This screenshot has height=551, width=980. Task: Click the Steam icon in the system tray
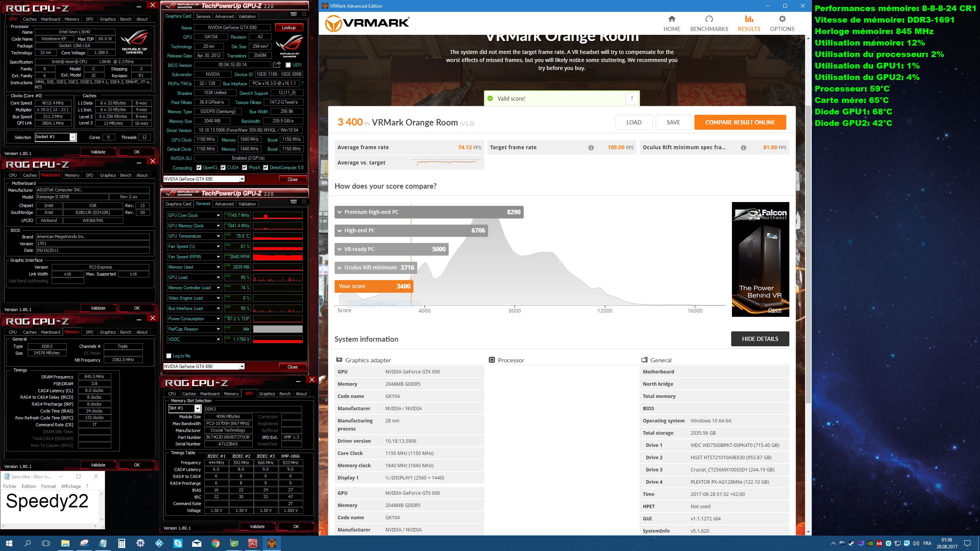[851, 543]
